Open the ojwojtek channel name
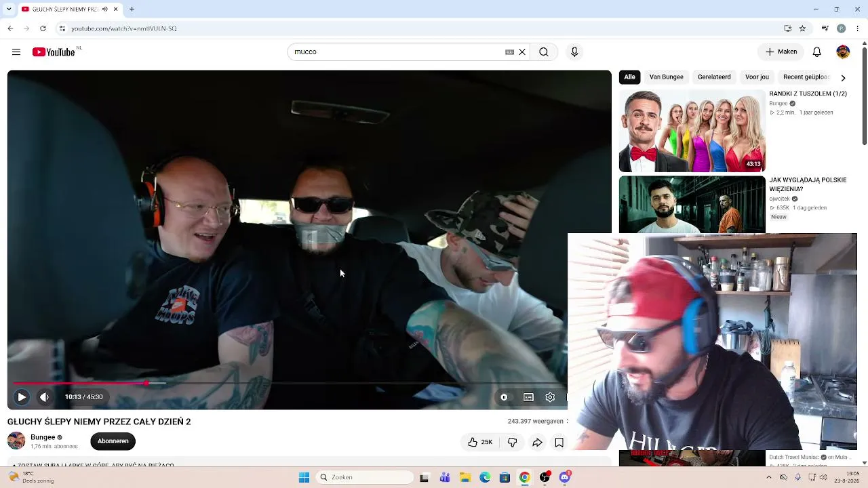Viewport: 868px width, 488px height. pos(780,199)
